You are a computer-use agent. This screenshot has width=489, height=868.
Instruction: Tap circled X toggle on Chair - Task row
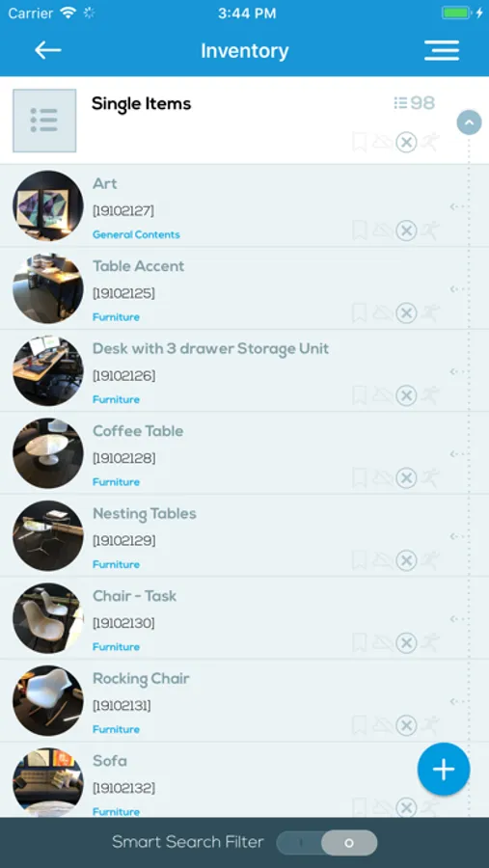pyautogui.click(x=406, y=642)
